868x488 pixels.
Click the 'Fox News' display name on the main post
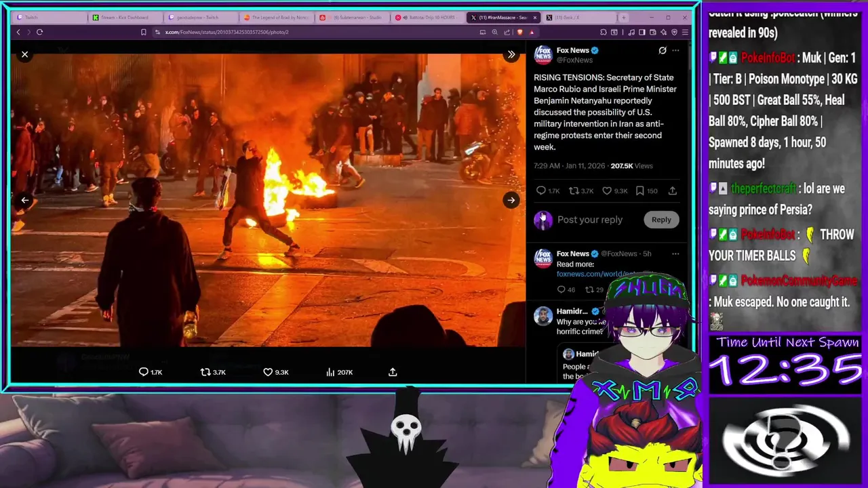(x=573, y=50)
